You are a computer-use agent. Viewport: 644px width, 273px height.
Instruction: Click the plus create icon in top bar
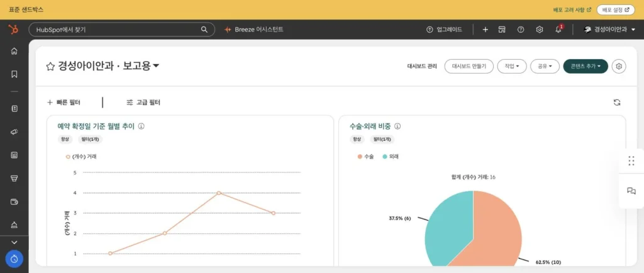point(485,30)
